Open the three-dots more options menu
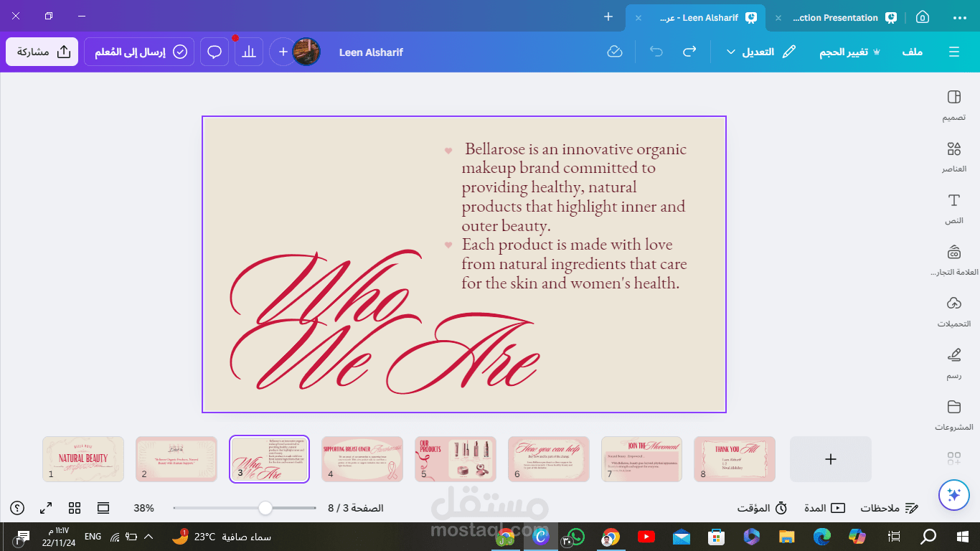 coord(959,17)
